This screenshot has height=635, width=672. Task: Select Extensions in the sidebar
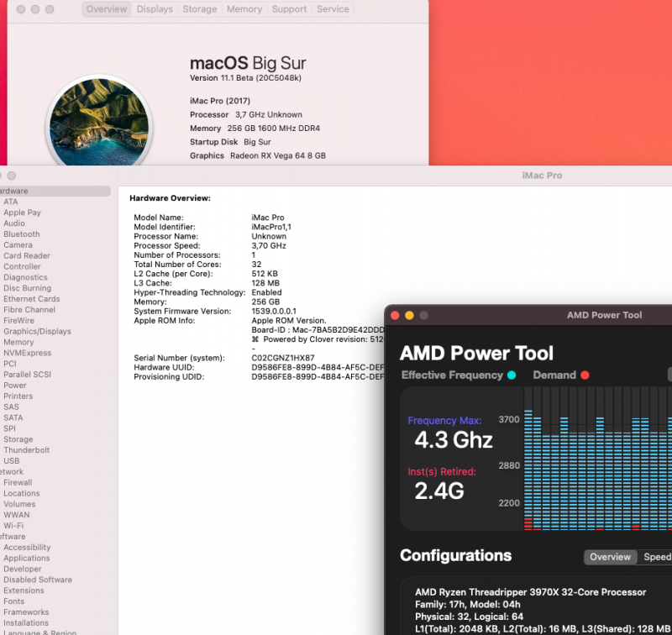coord(24,590)
